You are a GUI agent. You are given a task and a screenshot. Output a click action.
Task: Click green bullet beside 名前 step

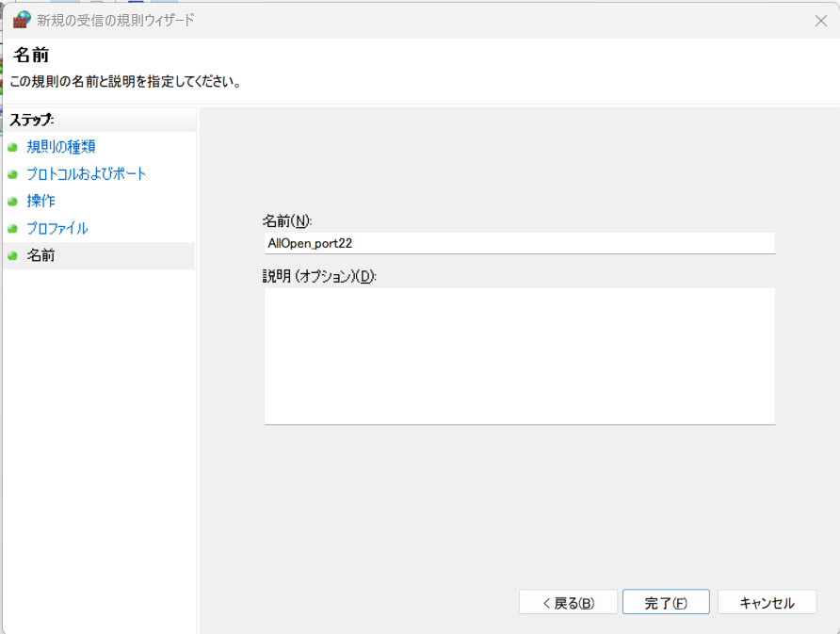[x=12, y=255]
